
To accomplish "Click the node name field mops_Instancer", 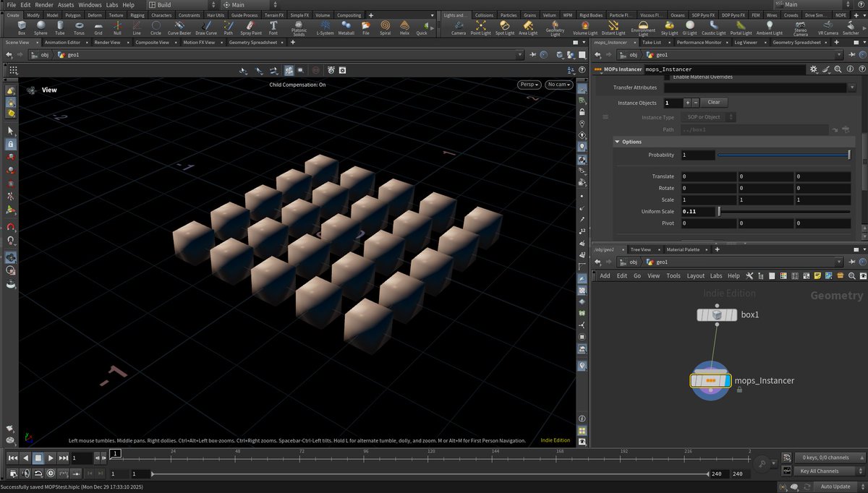I will 725,69.
